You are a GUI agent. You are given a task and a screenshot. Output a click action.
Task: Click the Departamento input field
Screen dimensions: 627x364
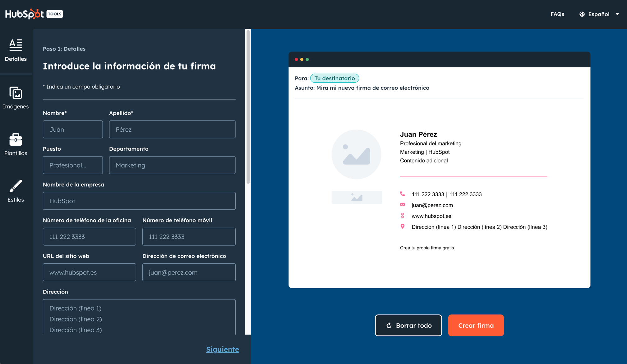coord(172,165)
